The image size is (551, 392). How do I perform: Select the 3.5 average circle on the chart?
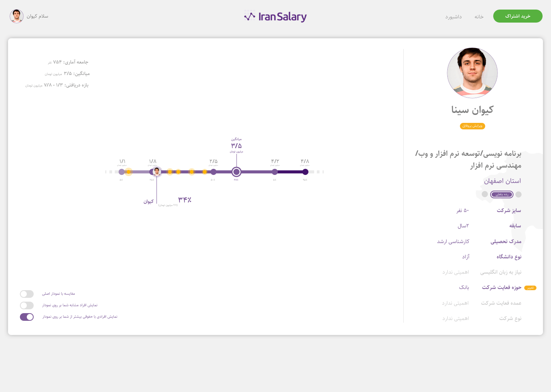[236, 172]
